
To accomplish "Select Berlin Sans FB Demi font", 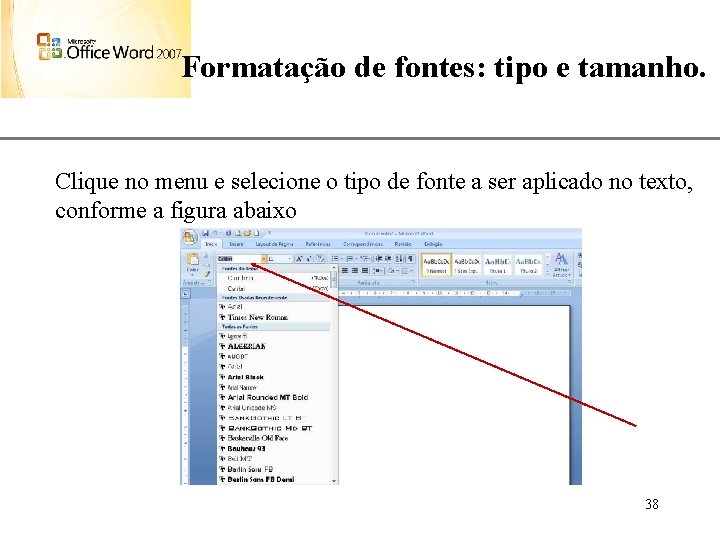I will [x=274, y=479].
